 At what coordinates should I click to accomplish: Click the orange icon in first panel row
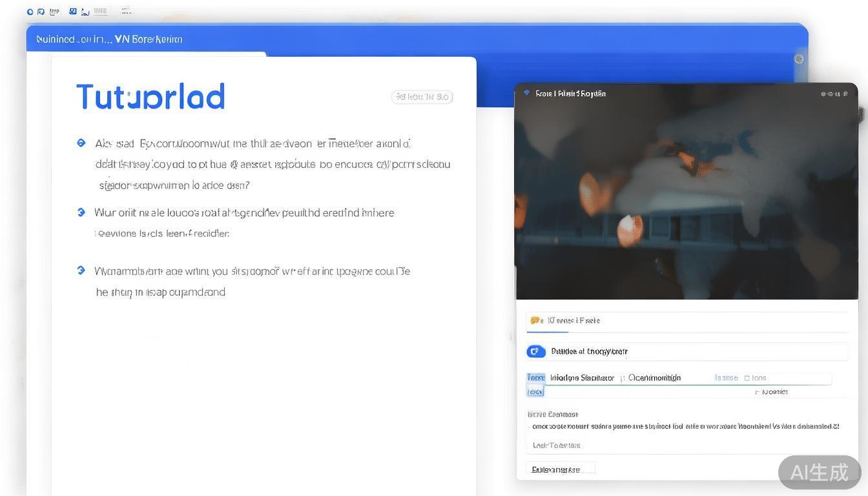[x=535, y=320]
